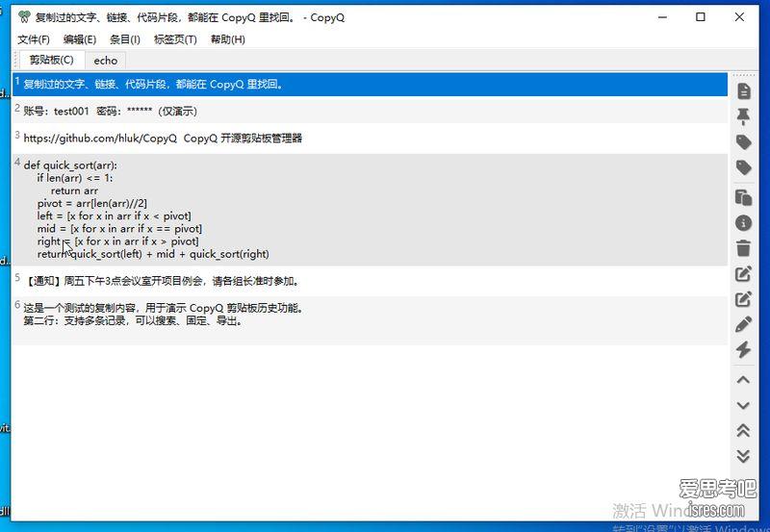770x532 pixels.
Task: Select the item '账号: test001 密码'
Action: [x=370, y=112]
